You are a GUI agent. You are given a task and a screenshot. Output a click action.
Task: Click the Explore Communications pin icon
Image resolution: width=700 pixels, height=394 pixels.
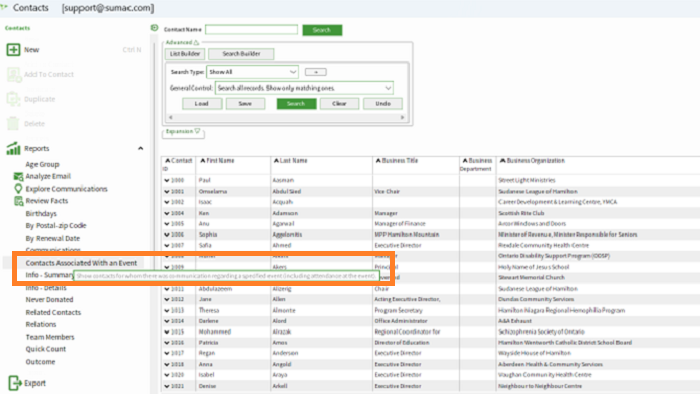coord(18,189)
